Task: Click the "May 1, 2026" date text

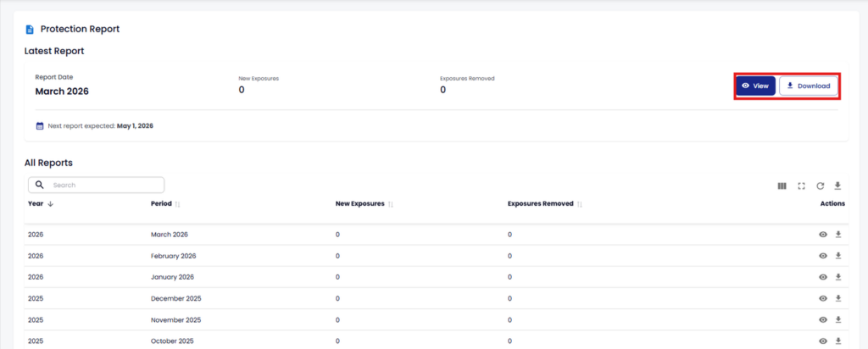Action: pyautogui.click(x=135, y=126)
